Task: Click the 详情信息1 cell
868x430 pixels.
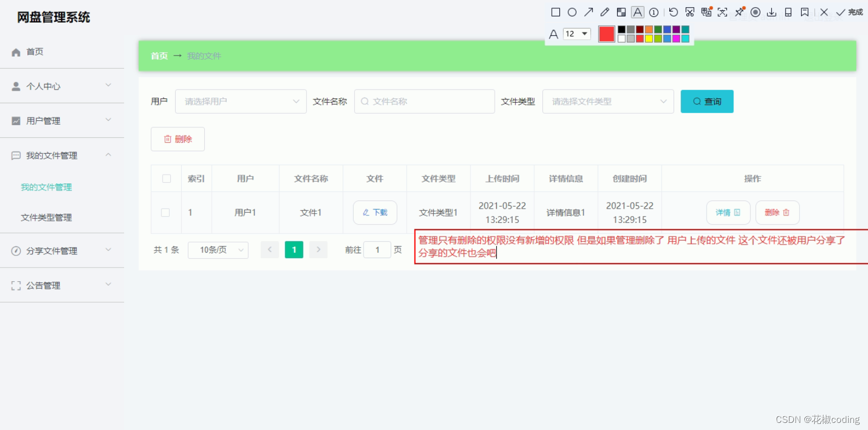Action: click(565, 213)
